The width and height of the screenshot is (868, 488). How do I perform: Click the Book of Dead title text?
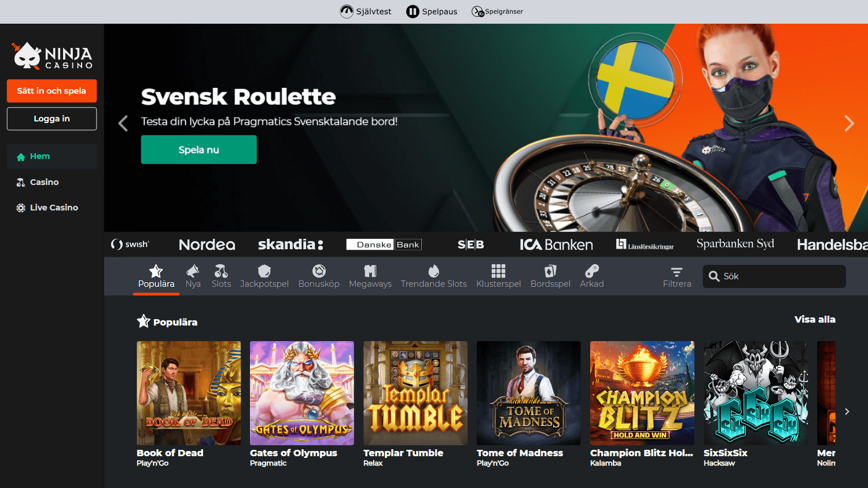pos(170,453)
